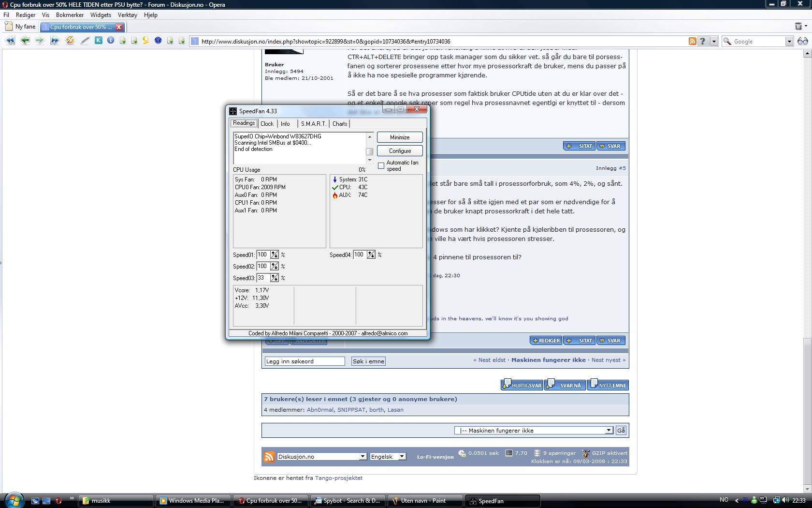Switch to Spybot taskbar button
Image resolution: width=812 pixels, height=508 pixels.
coord(348,501)
